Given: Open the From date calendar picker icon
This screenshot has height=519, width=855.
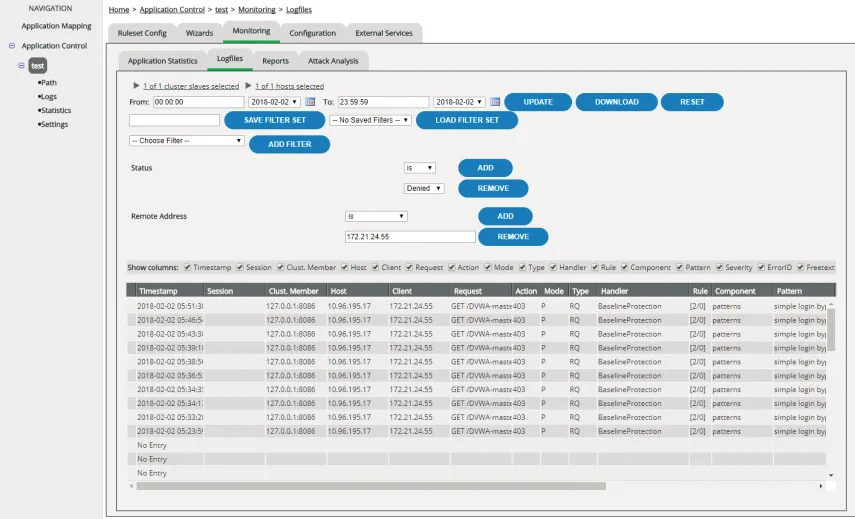Looking at the screenshot, I should pos(310,102).
